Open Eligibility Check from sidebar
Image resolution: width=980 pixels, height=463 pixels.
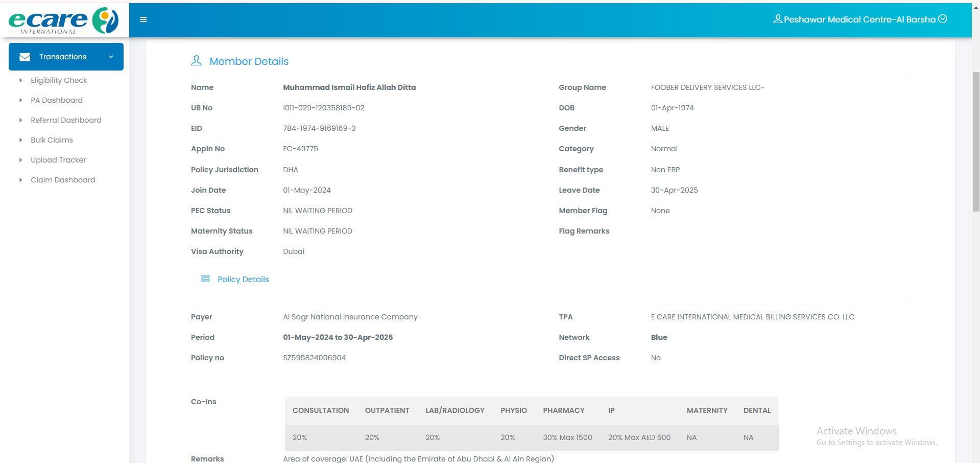point(59,80)
